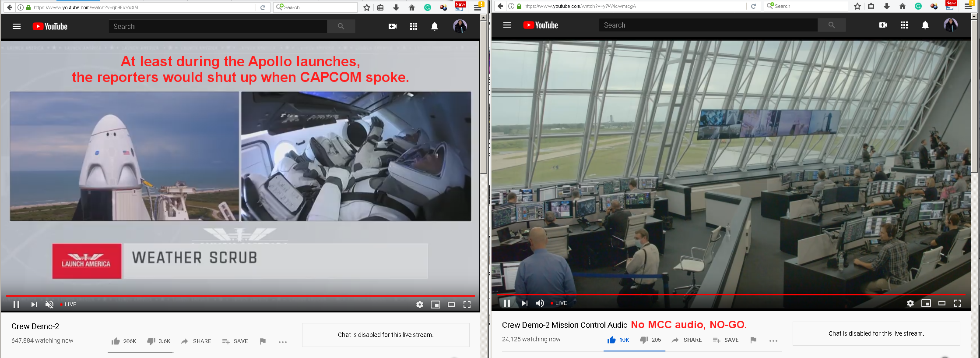Viewport: 980px width, 358px height.
Task: Open more actions menu under left video
Action: pyautogui.click(x=283, y=342)
